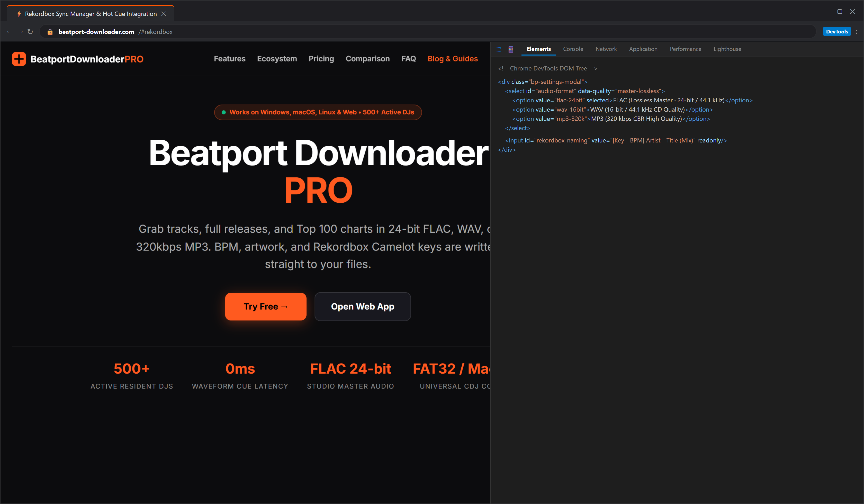Reload the page with refresh icon
This screenshot has height=504, width=864.
coord(30,32)
